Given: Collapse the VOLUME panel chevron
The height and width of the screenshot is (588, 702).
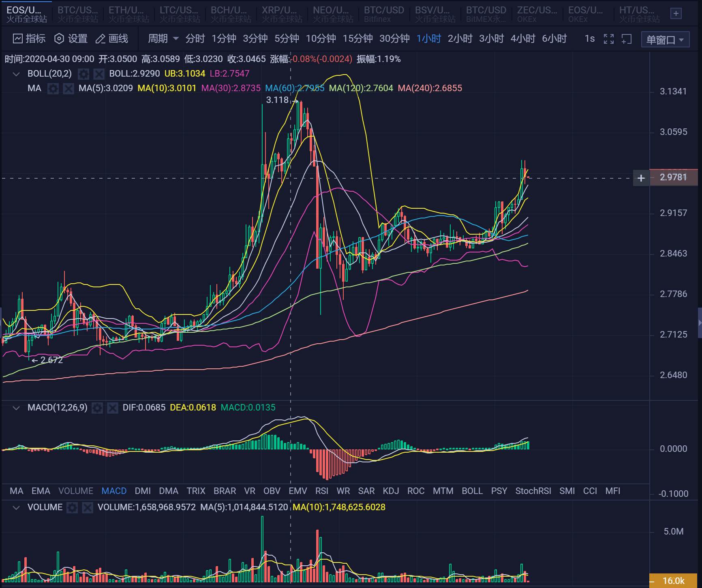Looking at the screenshot, I should click(16, 507).
